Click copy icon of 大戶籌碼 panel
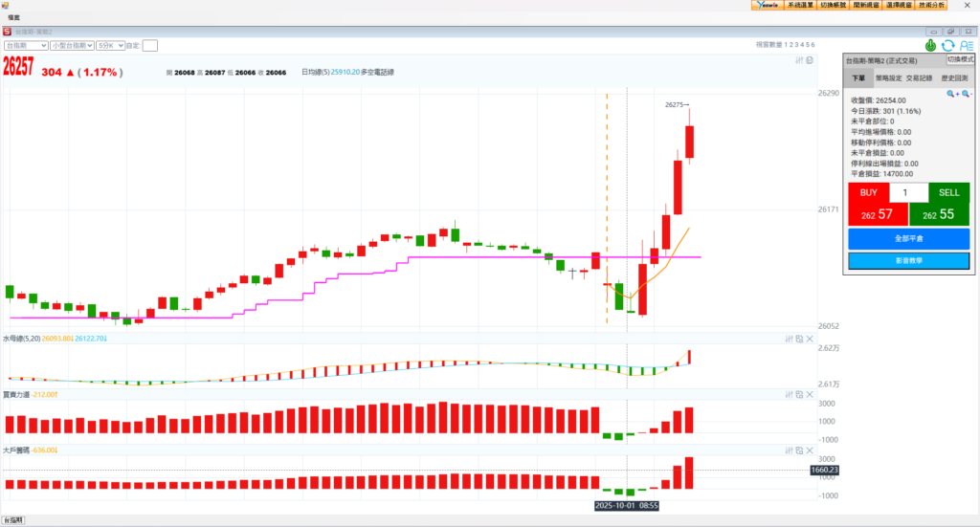Image resolution: width=980 pixels, height=527 pixels. 799,450
